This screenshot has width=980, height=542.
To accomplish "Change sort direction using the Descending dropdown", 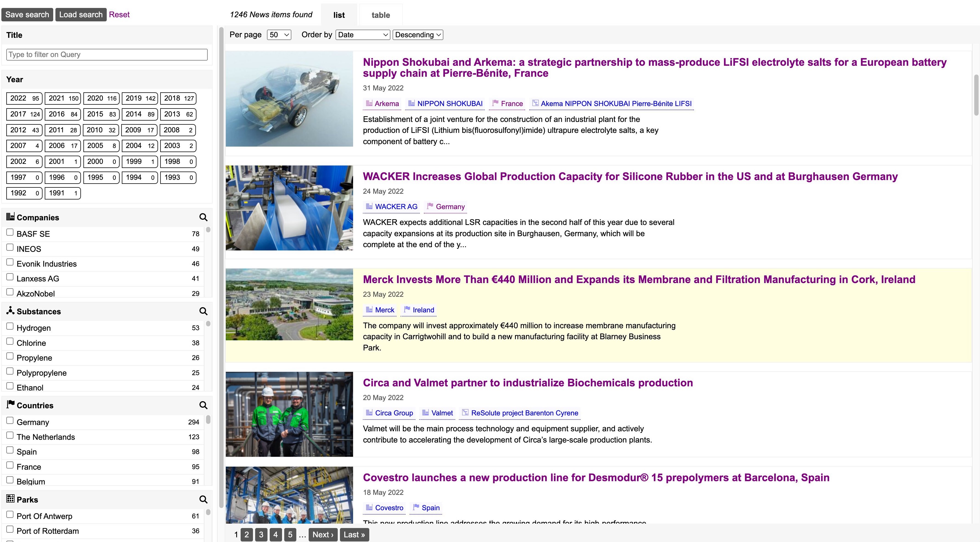I will point(418,35).
